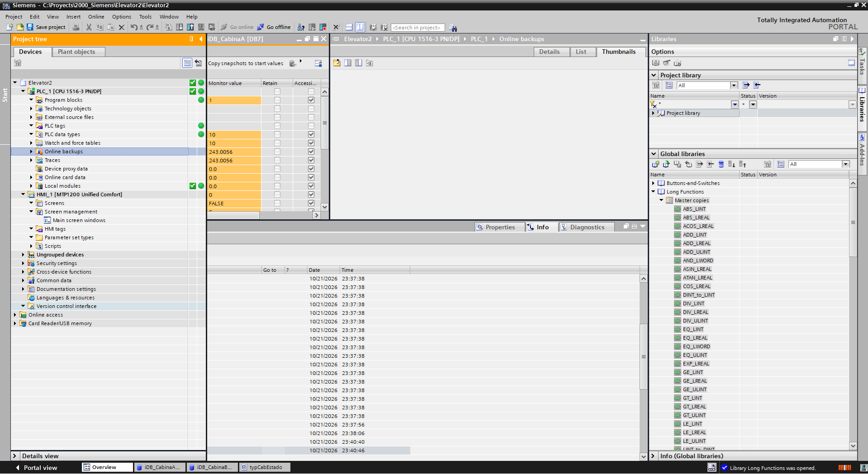Click the Go online button

click(237, 27)
